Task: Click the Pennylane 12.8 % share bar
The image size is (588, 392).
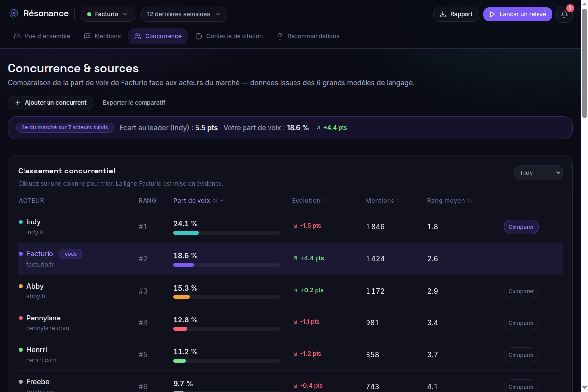Action: click(x=226, y=329)
